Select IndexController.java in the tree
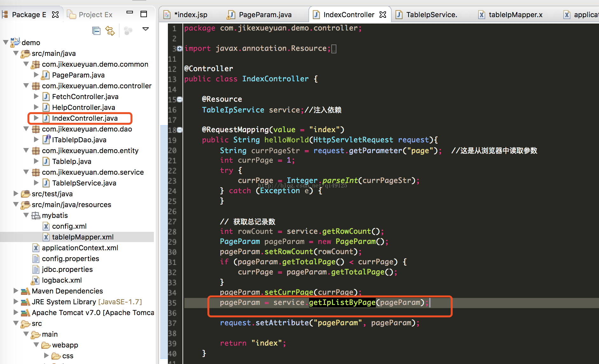Viewport: 599px width, 364px height. point(85,118)
